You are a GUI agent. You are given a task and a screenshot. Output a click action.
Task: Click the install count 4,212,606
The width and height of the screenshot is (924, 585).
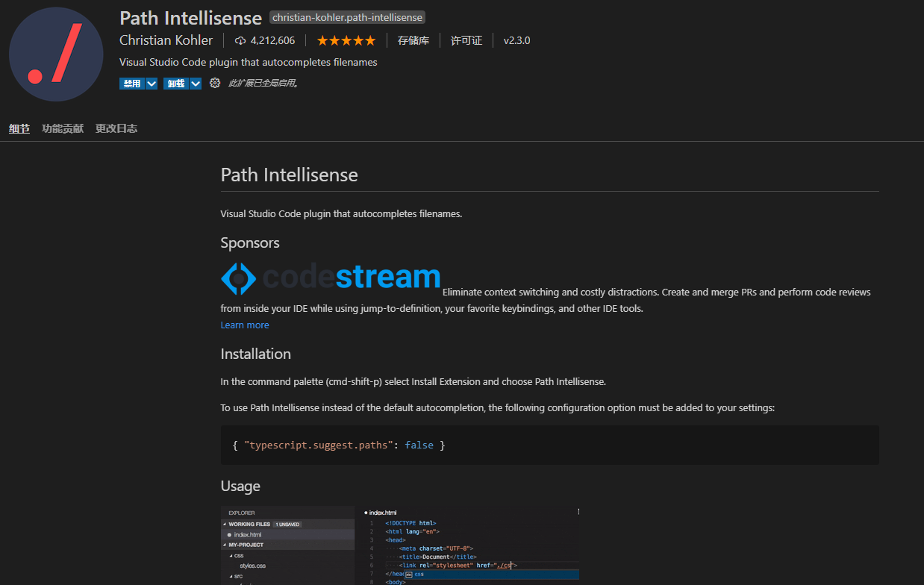(x=272, y=40)
